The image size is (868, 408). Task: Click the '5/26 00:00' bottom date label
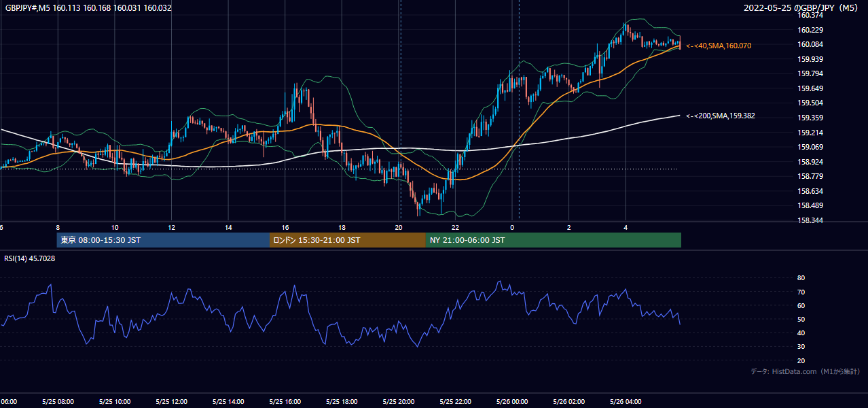pos(512,402)
